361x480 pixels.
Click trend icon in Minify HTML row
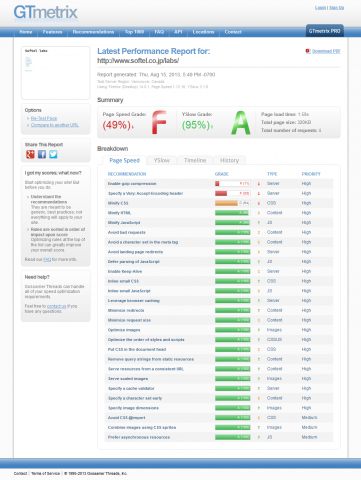[x=259, y=213]
